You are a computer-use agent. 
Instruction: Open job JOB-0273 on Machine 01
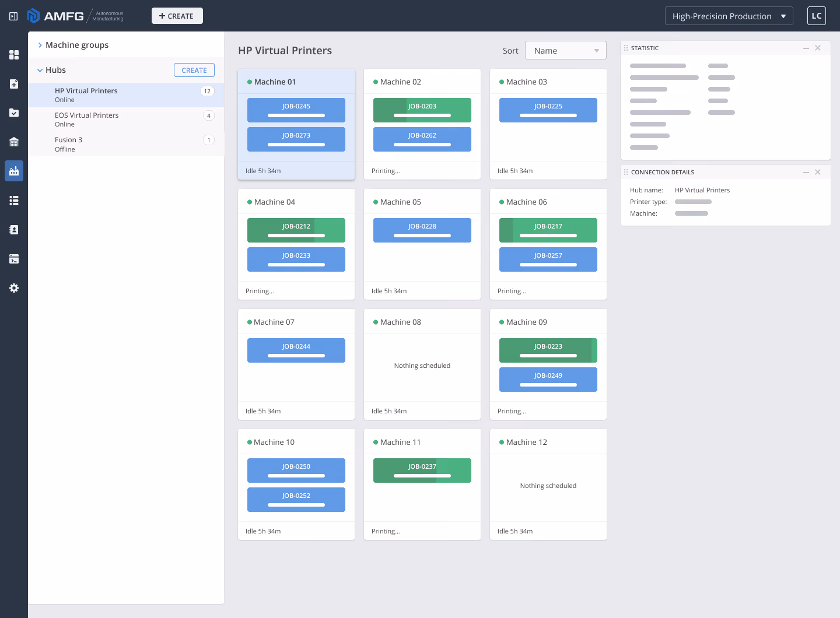296,139
